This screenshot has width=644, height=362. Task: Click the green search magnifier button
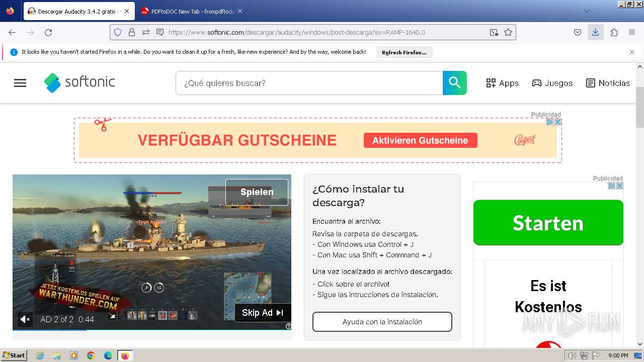(455, 83)
